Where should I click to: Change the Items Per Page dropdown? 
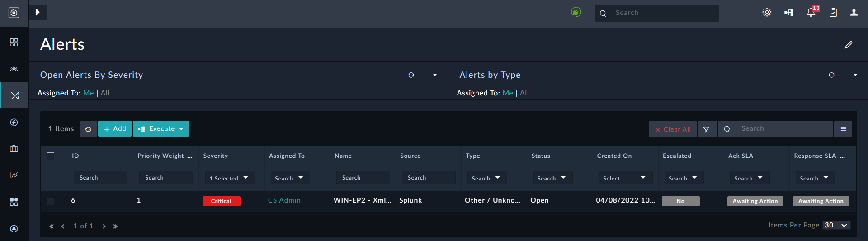pyautogui.click(x=836, y=225)
